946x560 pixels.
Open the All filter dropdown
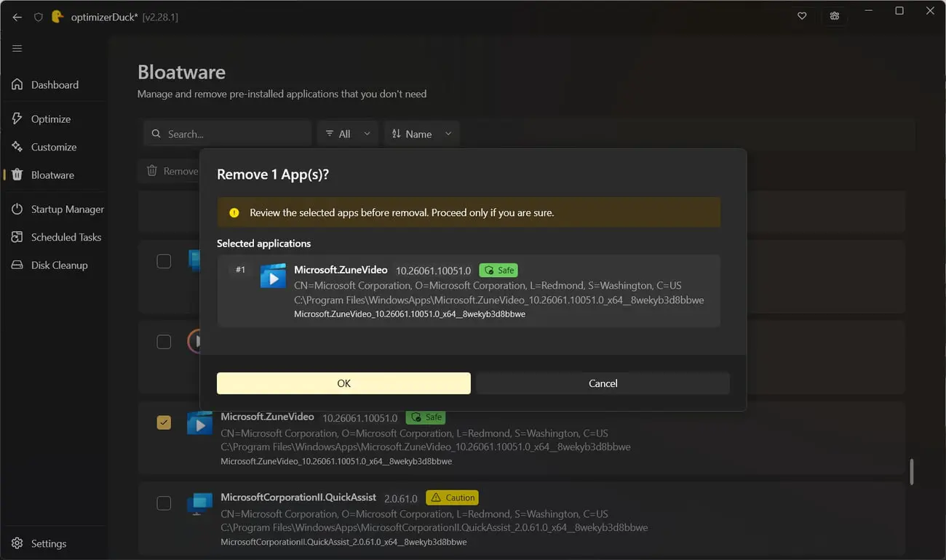point(348,134)
